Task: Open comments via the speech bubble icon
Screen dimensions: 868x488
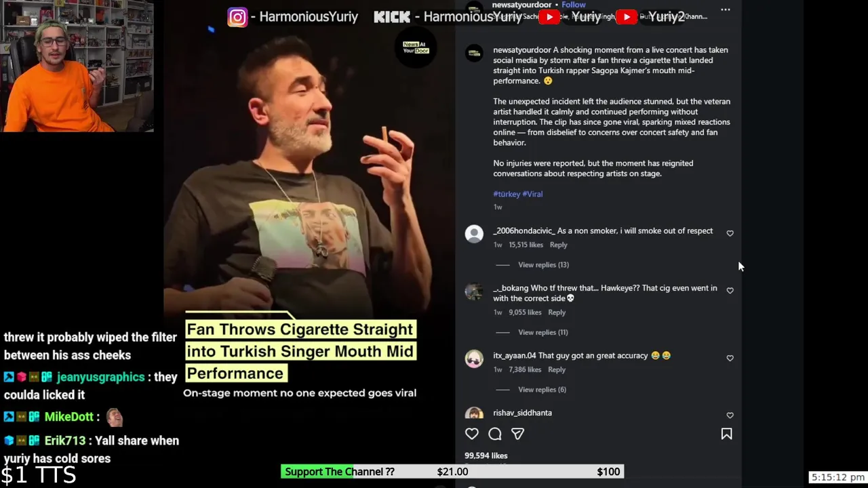Action: (495, 434)
